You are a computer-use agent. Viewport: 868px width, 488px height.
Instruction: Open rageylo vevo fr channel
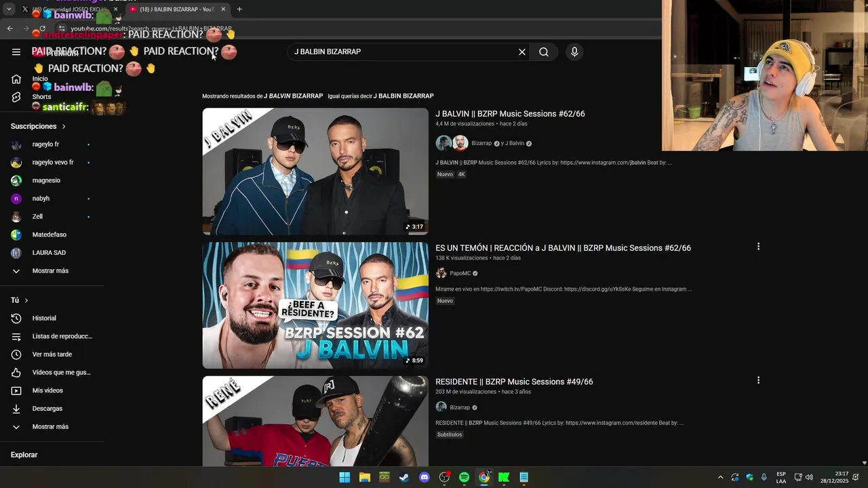[53, 163]
